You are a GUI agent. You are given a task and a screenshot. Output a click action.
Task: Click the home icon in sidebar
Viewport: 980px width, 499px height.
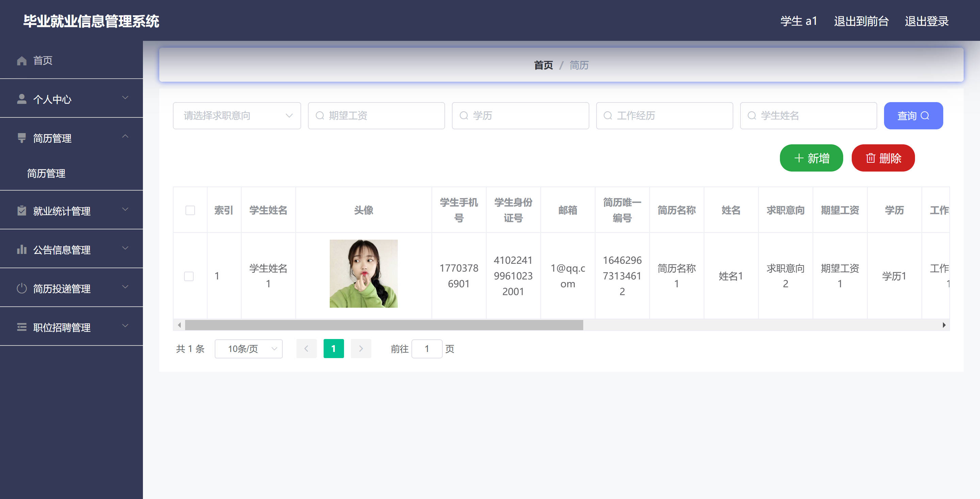22,61
